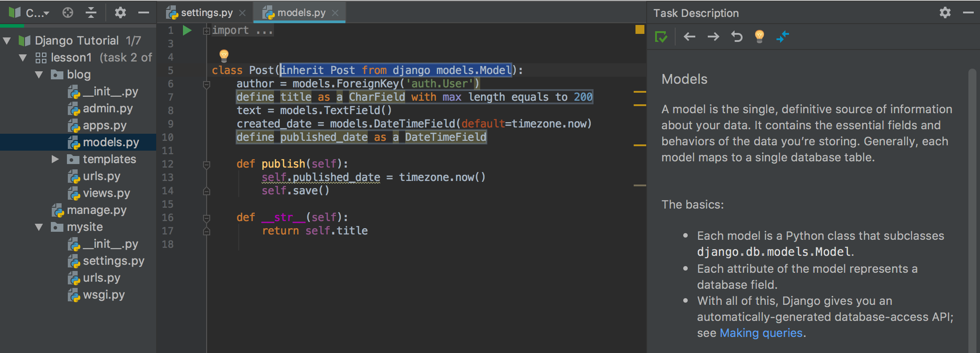Minimize the Task Description panel
Image resolution: width=980 pixels, height=353 pixels.
click(968, 12)
